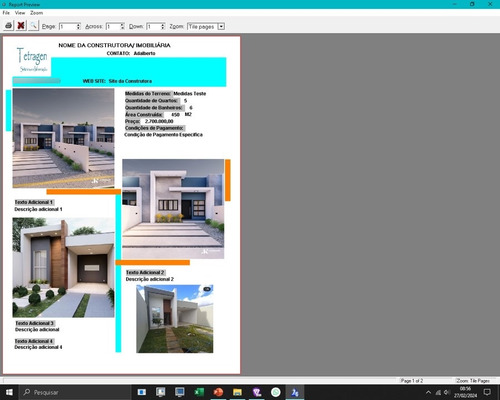Click the 'Zoom: Tile Pages' status bar entry
The width and height of the screenshot is (500, 400).
(473, 381)
